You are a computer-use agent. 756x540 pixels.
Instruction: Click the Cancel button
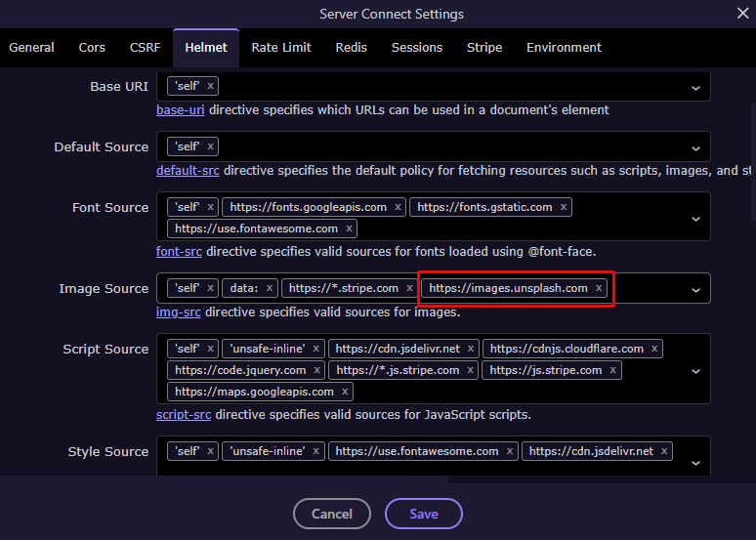[332, 514]
